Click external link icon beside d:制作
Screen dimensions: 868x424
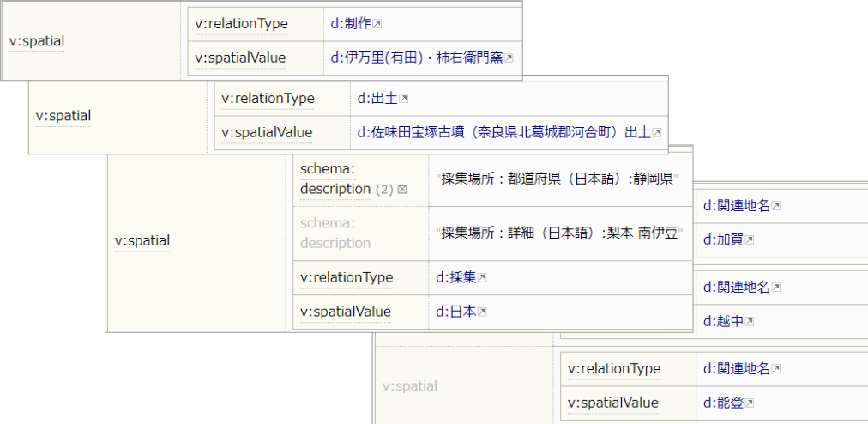(x=378, y=25)
